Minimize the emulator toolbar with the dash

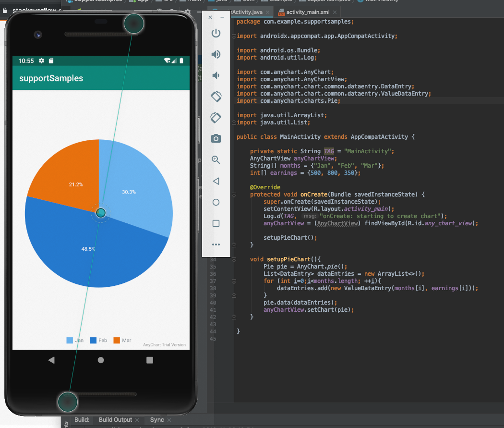[x=222, y=17]
